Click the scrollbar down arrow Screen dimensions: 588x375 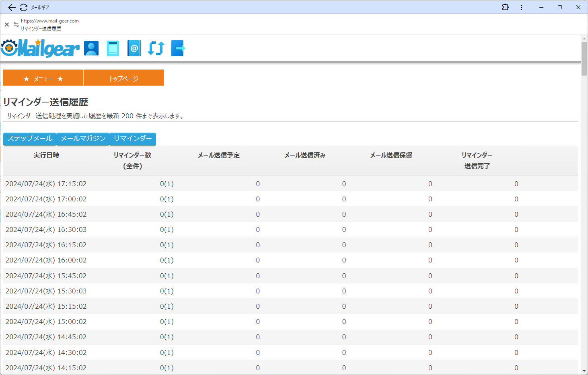point(584,371)
